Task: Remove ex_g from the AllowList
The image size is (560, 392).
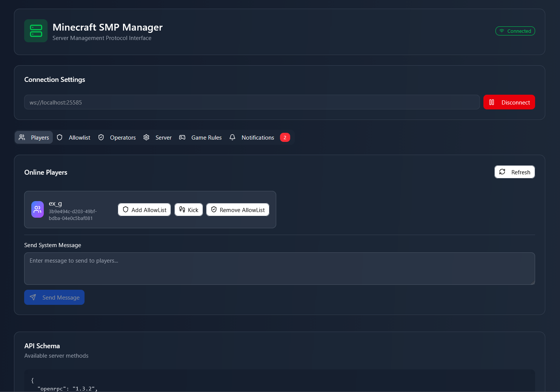Action: pos(238,210)
